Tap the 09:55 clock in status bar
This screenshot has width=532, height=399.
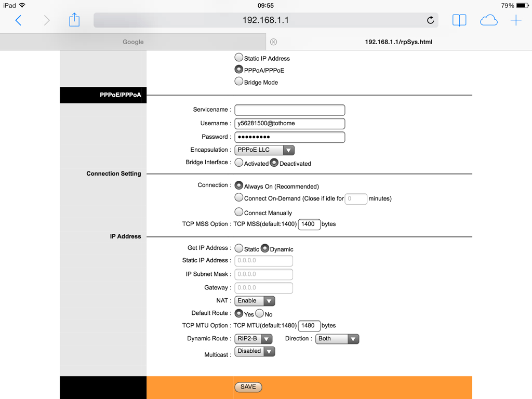265,5
